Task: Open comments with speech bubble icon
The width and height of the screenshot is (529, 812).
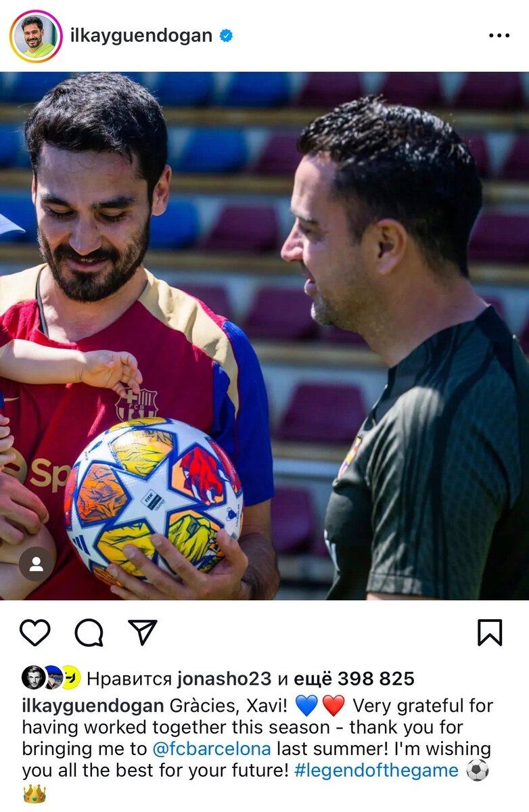Action: coord(89,633)
